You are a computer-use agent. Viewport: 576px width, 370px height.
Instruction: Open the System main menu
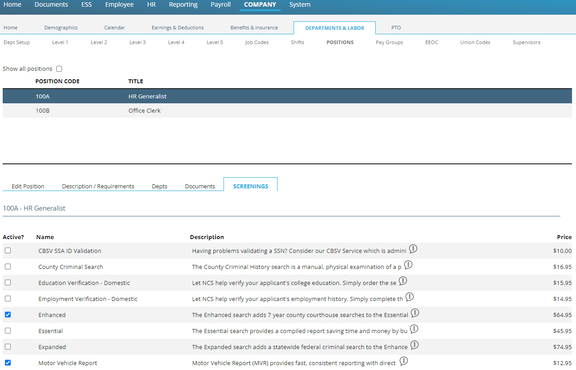(299, 5)
